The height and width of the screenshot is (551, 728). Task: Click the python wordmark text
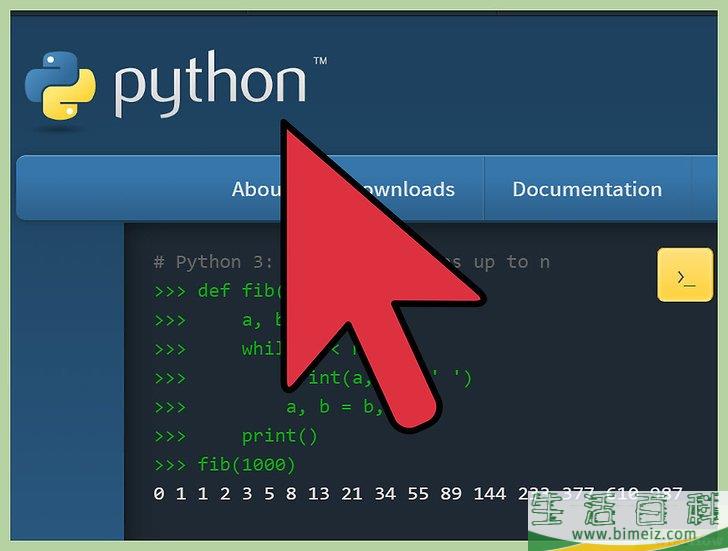click(x=210, y=84)
